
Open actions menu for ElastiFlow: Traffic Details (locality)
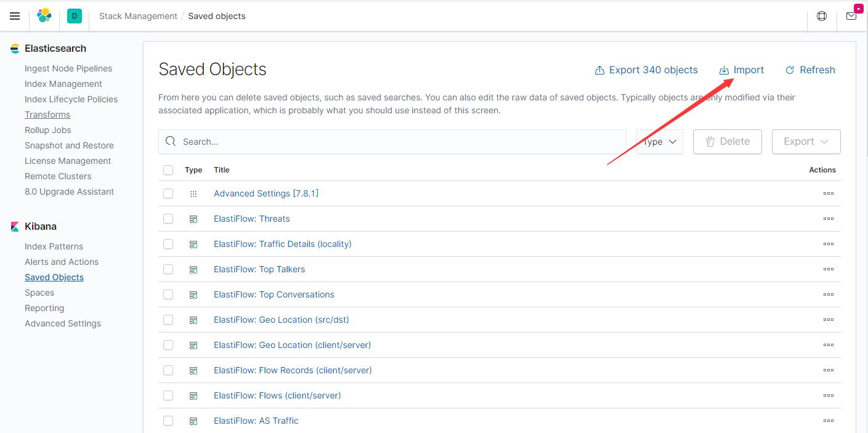pyautogui.click(x=828, y=244)
